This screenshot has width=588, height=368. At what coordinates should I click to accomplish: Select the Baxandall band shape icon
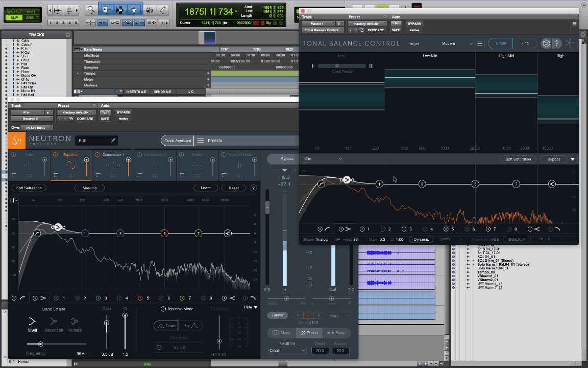(x=54, y=321)
